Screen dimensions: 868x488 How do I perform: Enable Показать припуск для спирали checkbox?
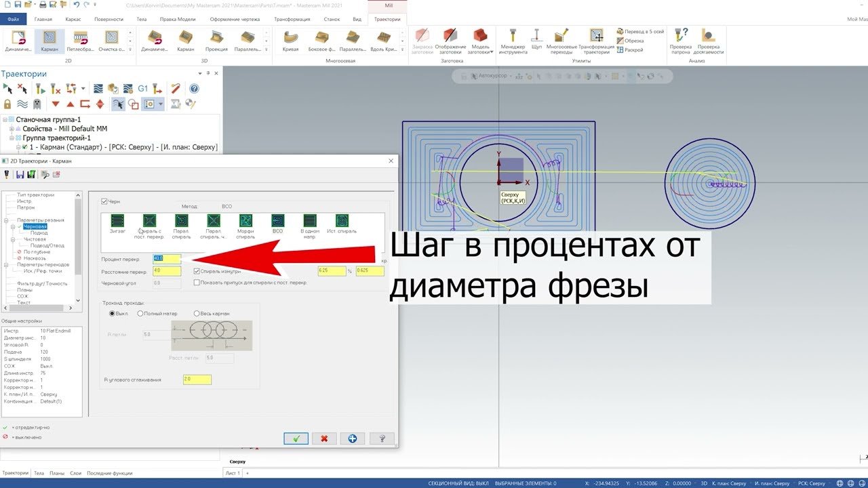tap(197, 283)
